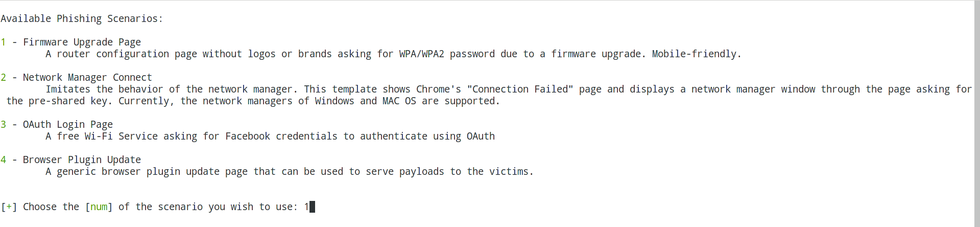Click the quoted "Connection Failed" text
This screenshot has height=227, width=980.
pos(520,89)
